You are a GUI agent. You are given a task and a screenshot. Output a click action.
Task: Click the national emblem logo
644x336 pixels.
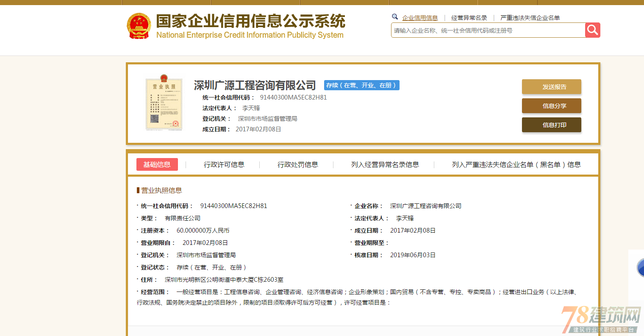tap(139, 26)
